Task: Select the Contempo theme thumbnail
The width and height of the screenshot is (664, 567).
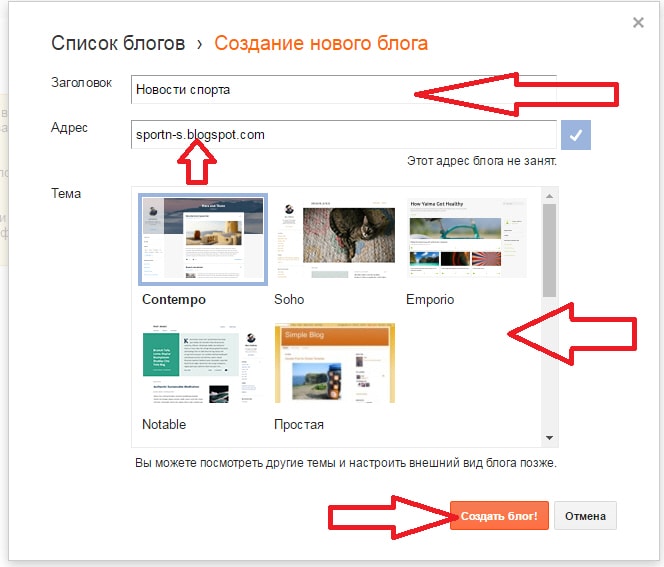Action: 203,239
